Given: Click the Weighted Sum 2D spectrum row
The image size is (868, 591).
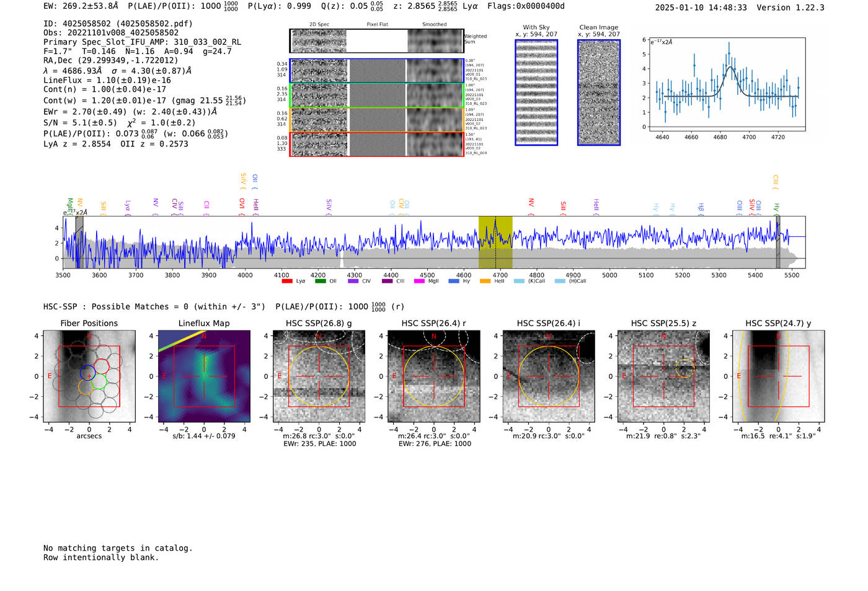Looking at the screenshot, I should (376, 41).
